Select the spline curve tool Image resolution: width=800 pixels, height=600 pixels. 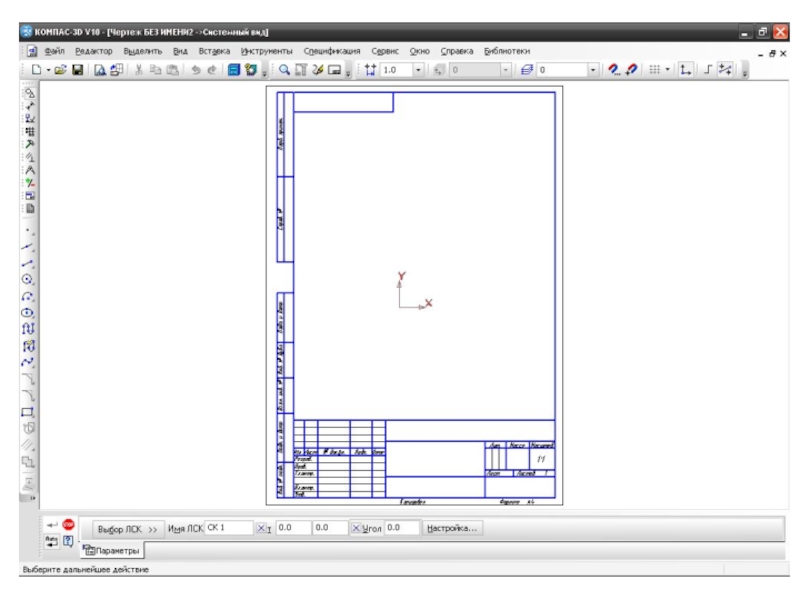[28, 362]
